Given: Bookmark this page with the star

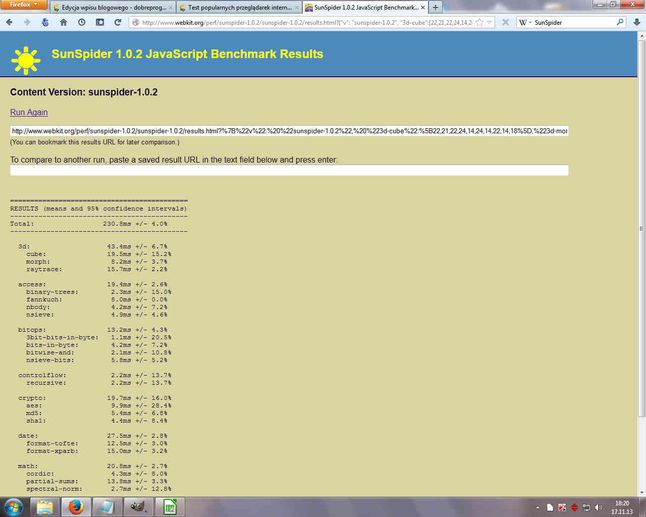Looking at the screenshot, I should point(479,23).
